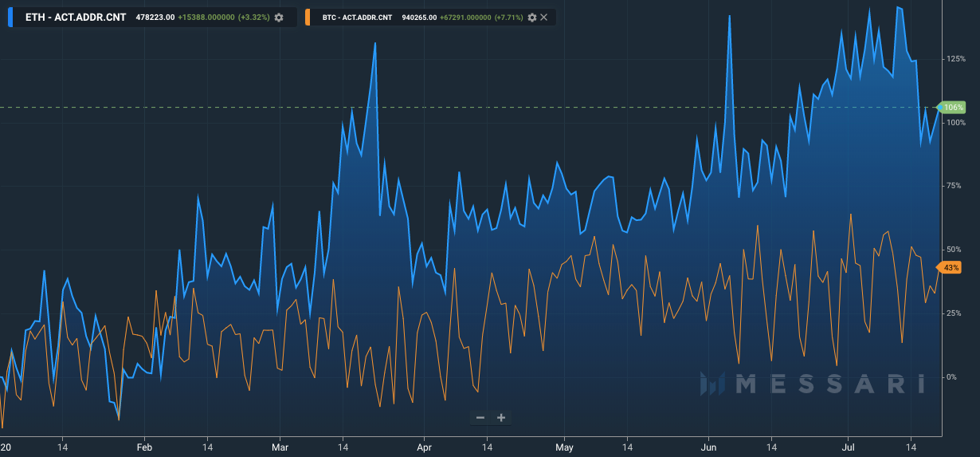Click the 100% y-axis label
This screenshot has height=457, width=980.
(955, 122)
